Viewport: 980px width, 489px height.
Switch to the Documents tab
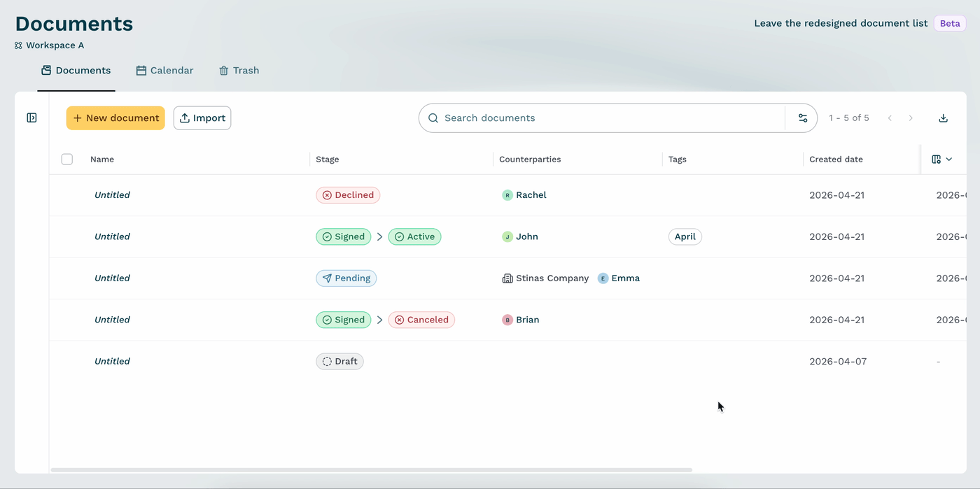(76, 71)
